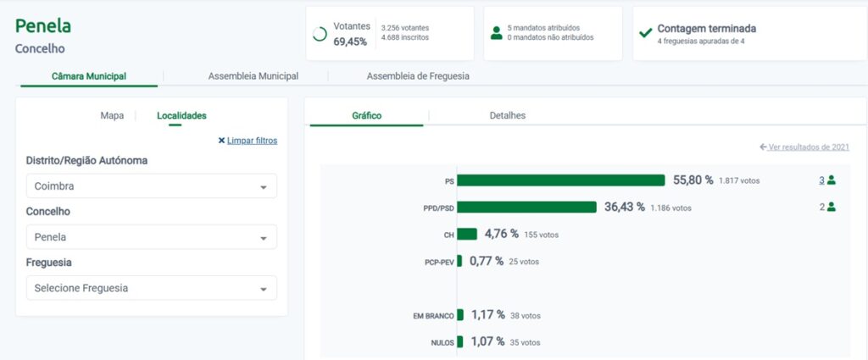Screen dimensions: 868x360
Task: Select the Câmara Municipal tab
Action: pyautogui.click(x=89, y=76)
